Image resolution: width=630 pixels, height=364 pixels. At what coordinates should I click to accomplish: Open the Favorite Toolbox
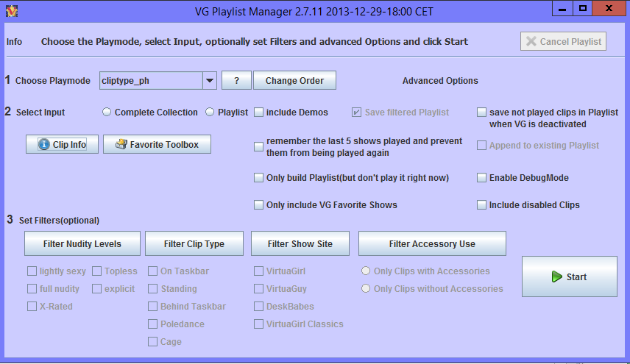click(157, 144)
